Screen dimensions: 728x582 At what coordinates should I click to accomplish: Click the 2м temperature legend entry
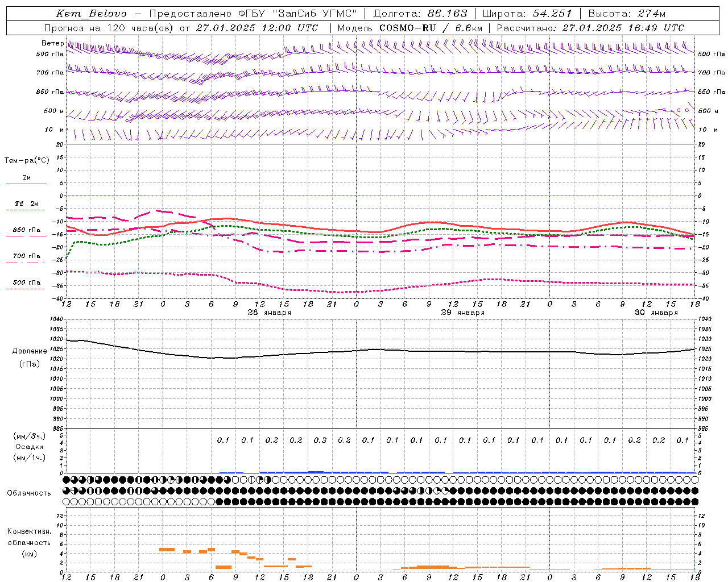tap(27, 177)
